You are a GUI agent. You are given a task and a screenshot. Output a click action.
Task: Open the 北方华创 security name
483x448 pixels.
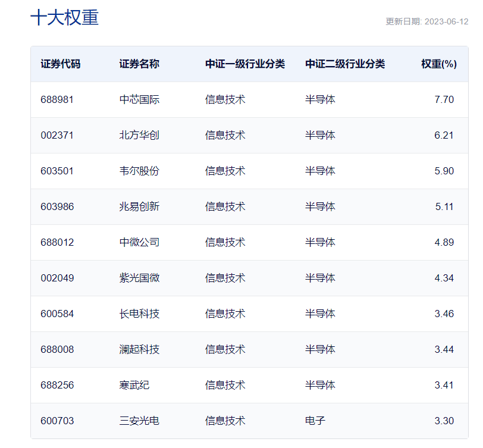139,135
